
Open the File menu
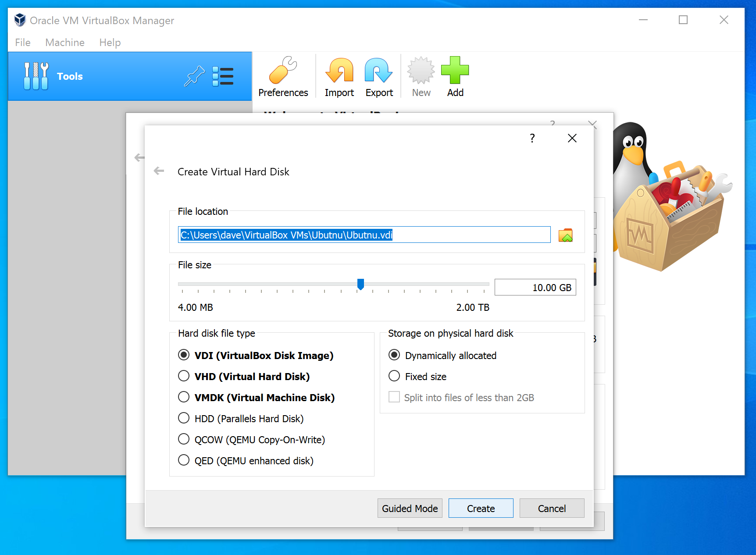[x=23, y=43]
